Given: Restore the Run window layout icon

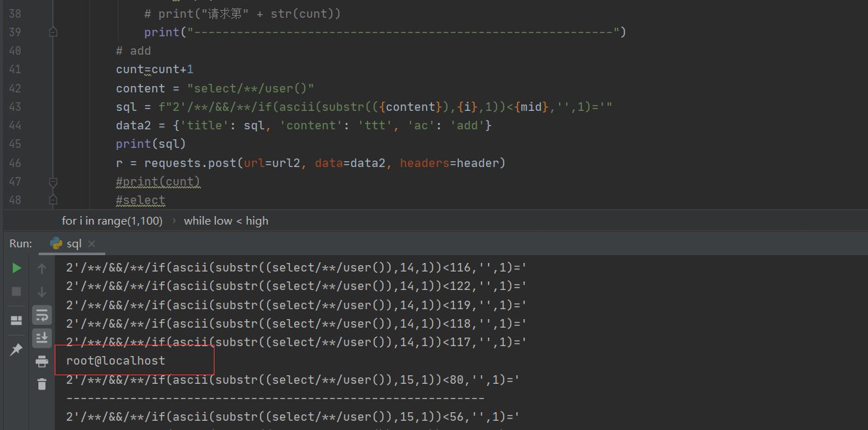Looking at the screenshot, I should tap(16, 321).
